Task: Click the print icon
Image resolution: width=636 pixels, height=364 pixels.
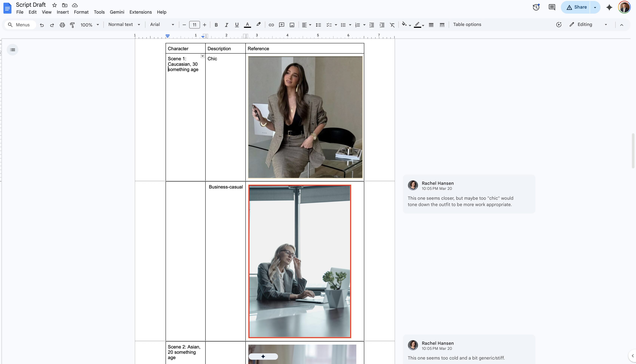Action: click(x=62, y=25)
